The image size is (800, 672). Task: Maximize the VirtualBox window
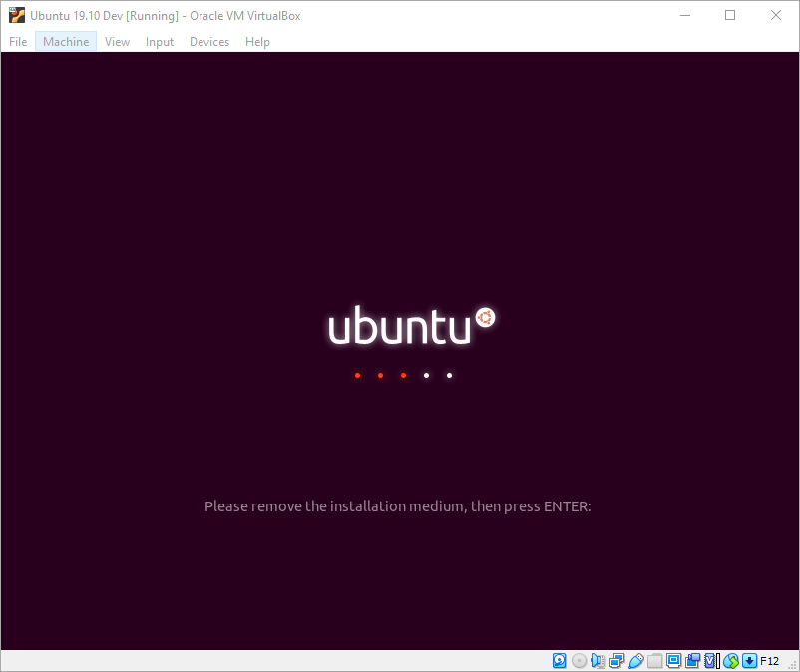pyautogui.click(x=730, y=15)
